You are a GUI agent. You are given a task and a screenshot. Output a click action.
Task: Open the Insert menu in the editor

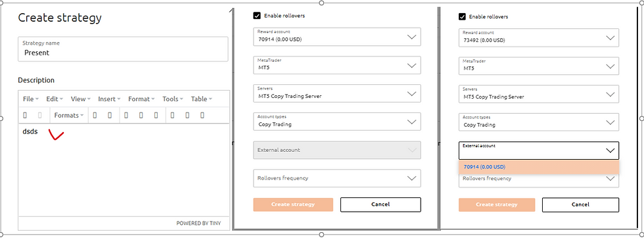click(x=109, y=99)
